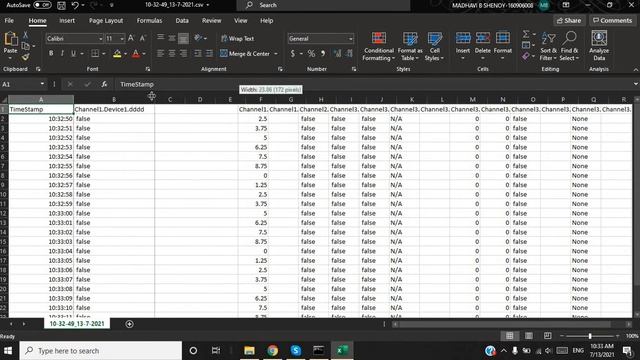Click Merge & Center button
Image resolution: width=640 pixels, height=360 pixels.
[245, 53]
